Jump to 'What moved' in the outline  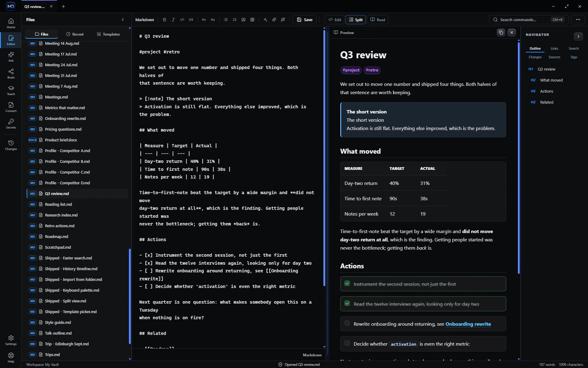click(551, 80)
